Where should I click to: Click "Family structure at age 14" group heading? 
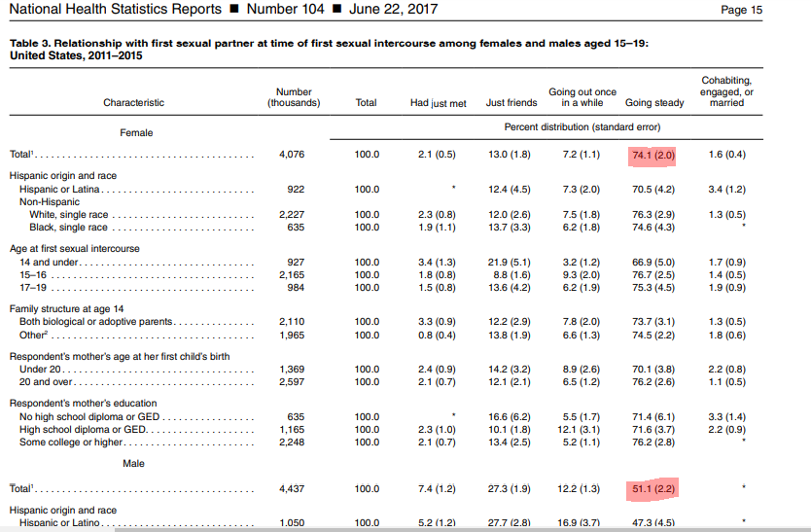click(66, 309)
